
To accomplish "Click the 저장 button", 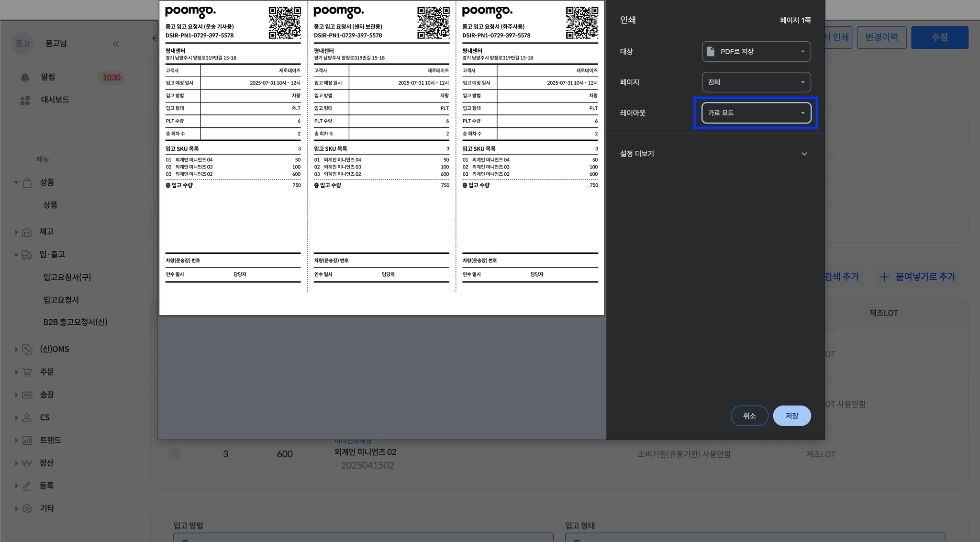I will 791,416.
